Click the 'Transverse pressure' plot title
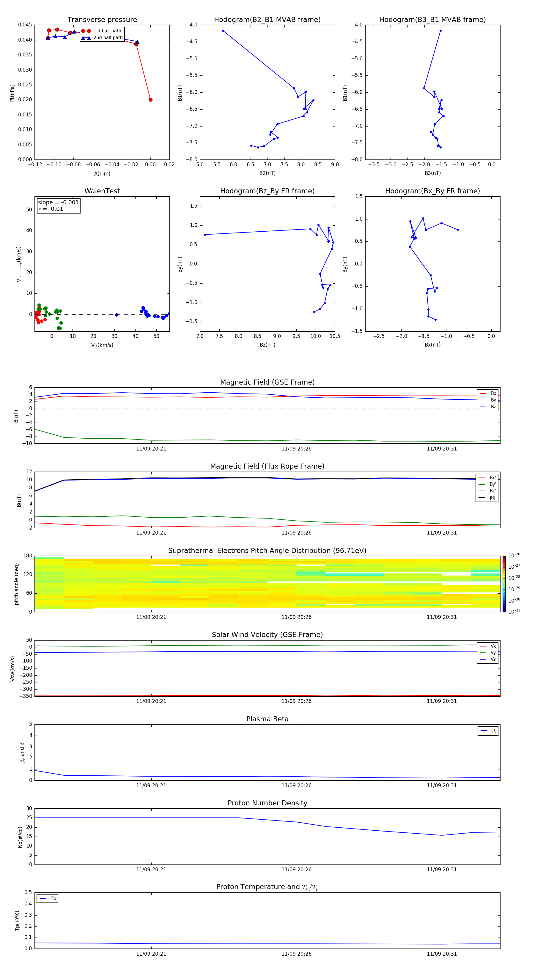Viewport: 535px width, 980px height. 102,20
